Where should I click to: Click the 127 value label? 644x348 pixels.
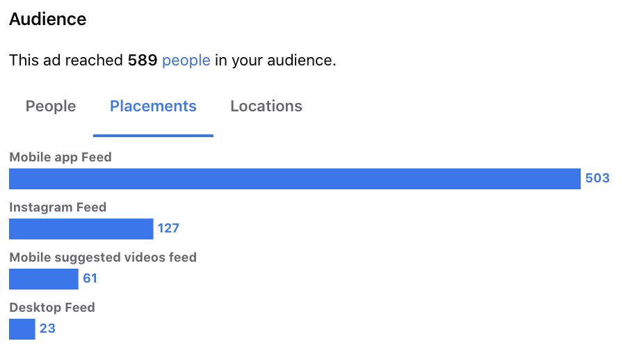point(168,228)
